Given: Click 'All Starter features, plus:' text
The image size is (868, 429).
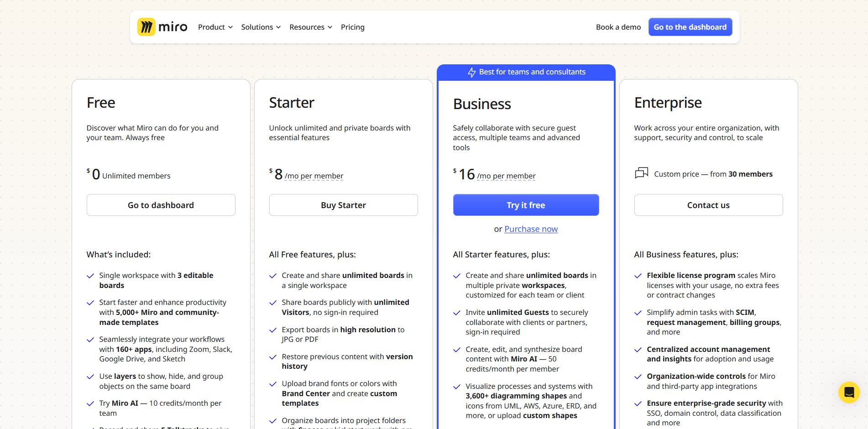Looking at the screenshot, I should pyautogui.click(x=502, y=255).
